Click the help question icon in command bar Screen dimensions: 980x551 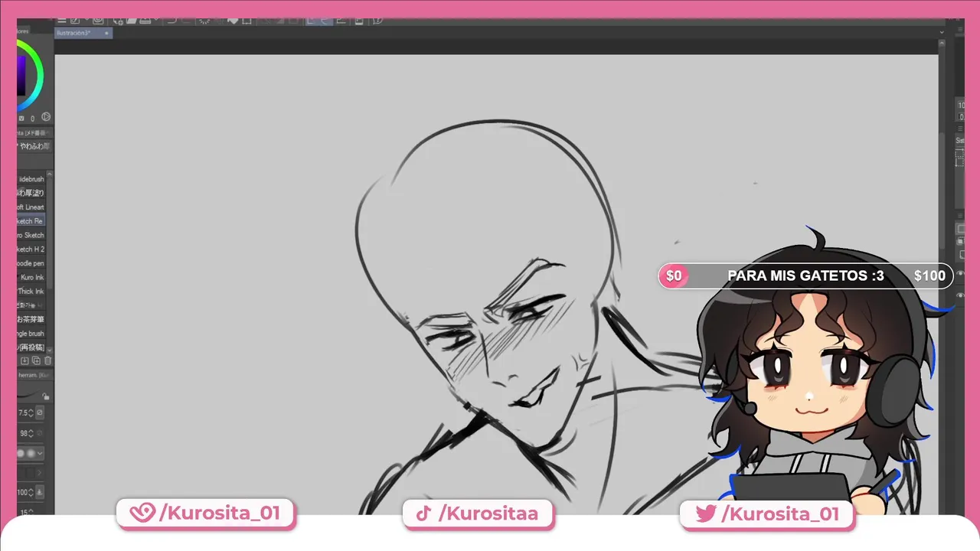[377, 21]
